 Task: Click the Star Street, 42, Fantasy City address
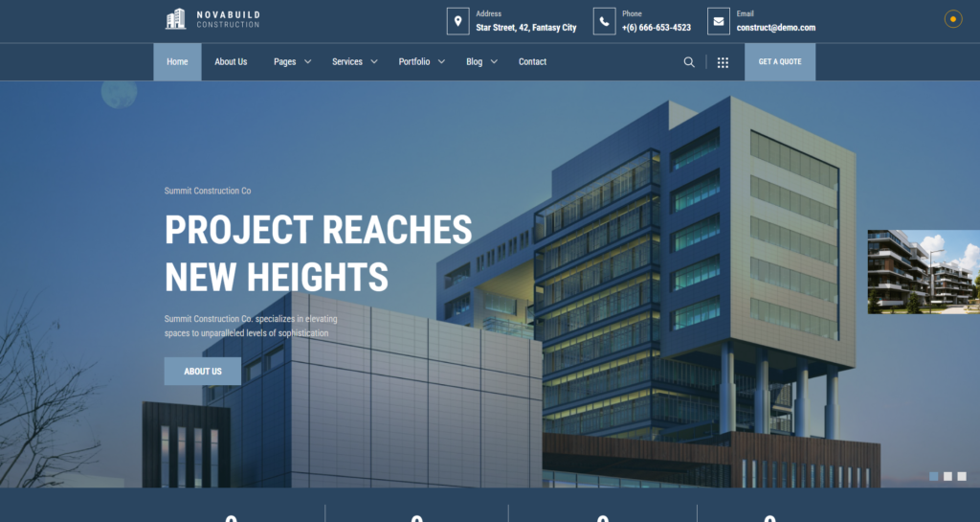tap(526, 28)
